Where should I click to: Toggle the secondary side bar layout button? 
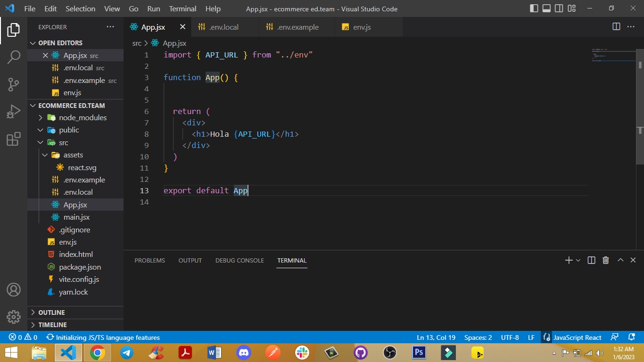(x=559, y=8)
